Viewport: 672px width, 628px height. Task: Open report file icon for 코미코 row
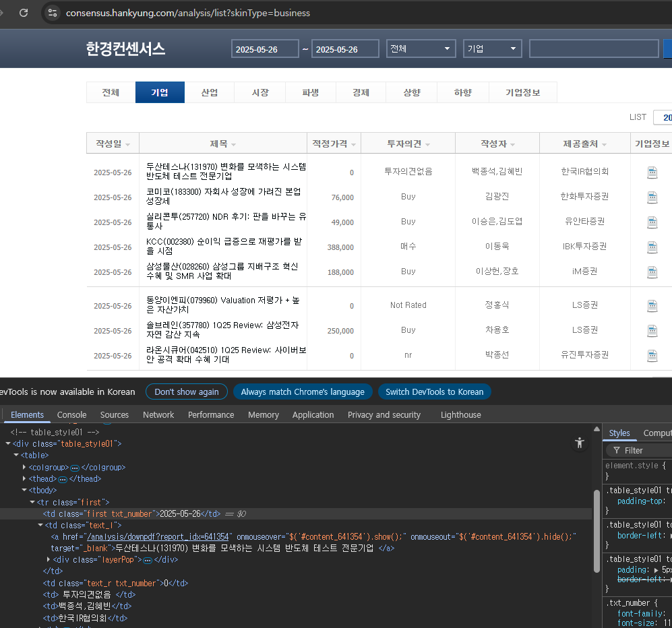652,197
